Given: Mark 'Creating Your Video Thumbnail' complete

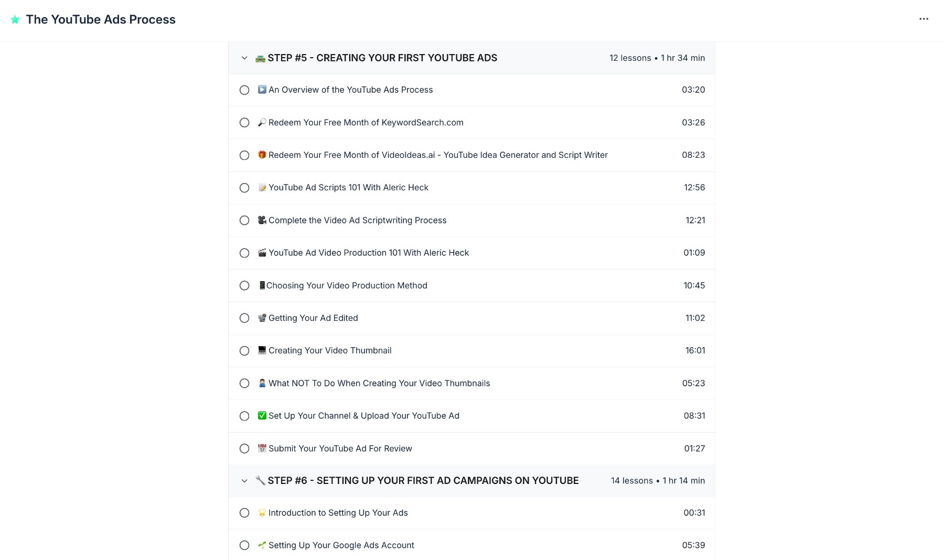Looking at the screenshot, I should [244, 351].
